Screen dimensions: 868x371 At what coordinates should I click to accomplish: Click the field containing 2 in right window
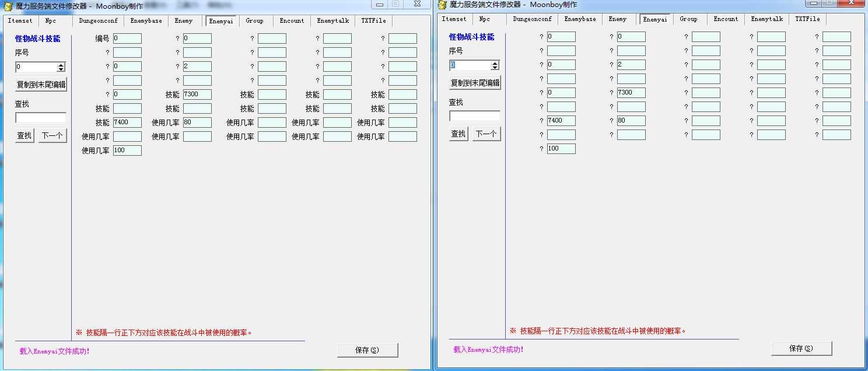point(631,65)
